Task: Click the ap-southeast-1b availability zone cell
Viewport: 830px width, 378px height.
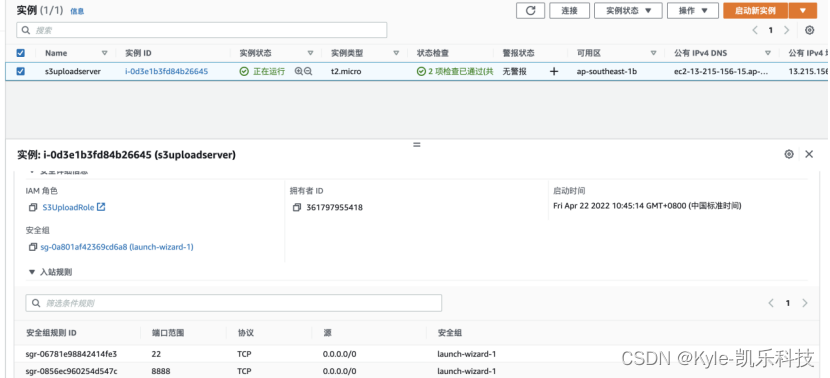Action: [606, 71]
